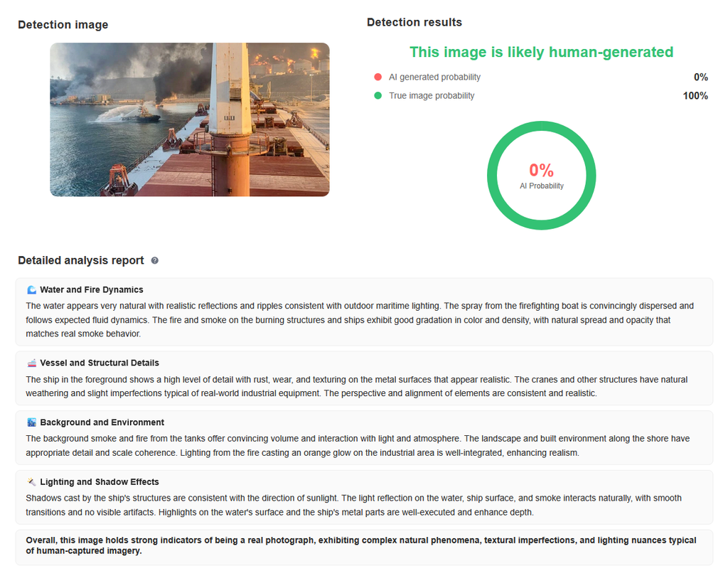
Task: Click the Detailed analysis report heading
Action: (x=81, y=260)
